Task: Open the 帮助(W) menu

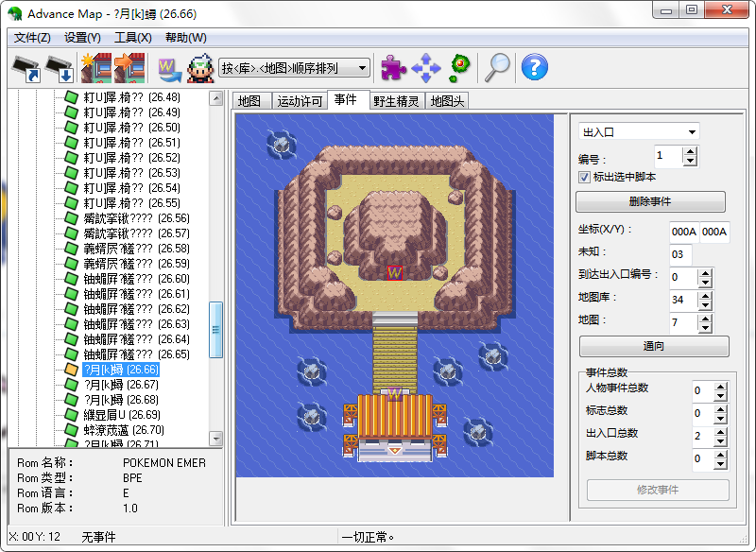Action: (x=186, y=38)
